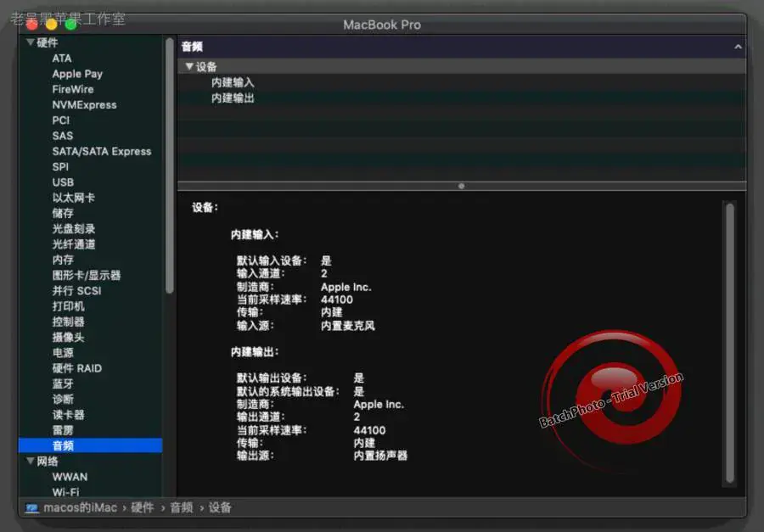Choose NVMExpress in the sidebar
The width and height of the screenshot is (764, 532).
[x=84, y=104]
